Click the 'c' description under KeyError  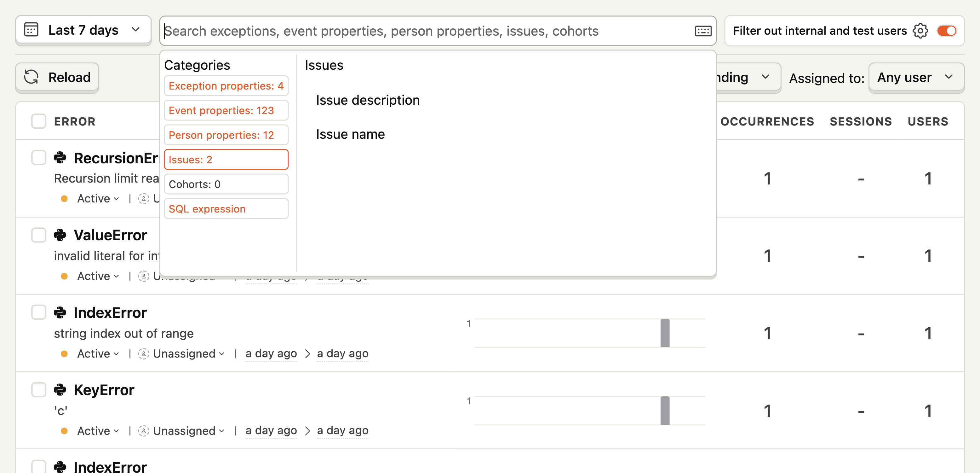click(x=61, y=411)
